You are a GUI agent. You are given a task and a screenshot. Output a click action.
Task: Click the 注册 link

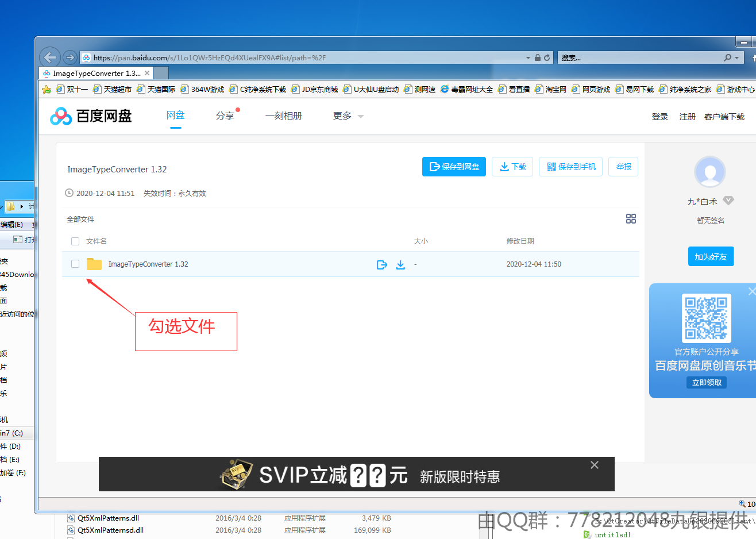pyautogui.click(x=687, y=117)
